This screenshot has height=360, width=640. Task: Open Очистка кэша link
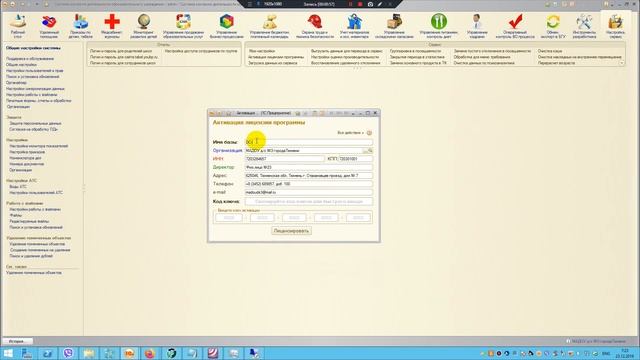(550, 51)
